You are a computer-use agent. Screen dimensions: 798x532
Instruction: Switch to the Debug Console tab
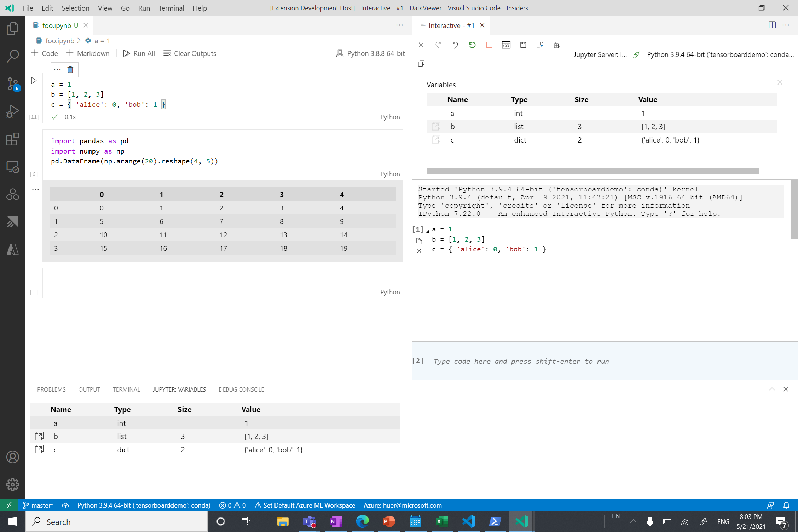[x=241, y=389]
